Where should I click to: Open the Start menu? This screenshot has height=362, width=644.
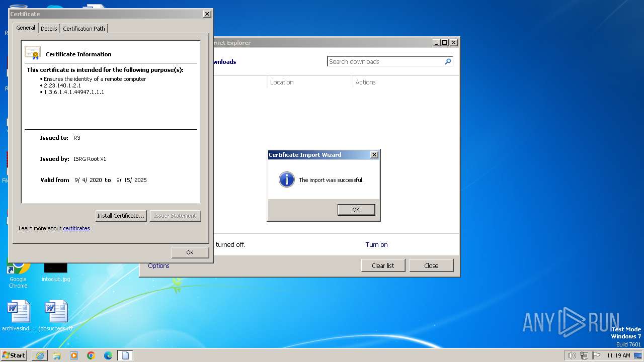pos(14,355)
